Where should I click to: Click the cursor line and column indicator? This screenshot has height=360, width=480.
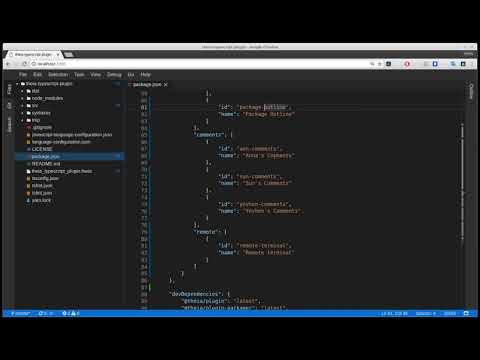coord(394,313)
